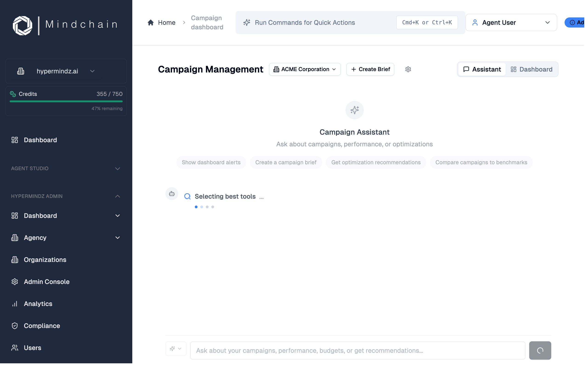Click the robot assistant avatar icon
This screenshot has height=367, width=588.
(x=172, y=193)
